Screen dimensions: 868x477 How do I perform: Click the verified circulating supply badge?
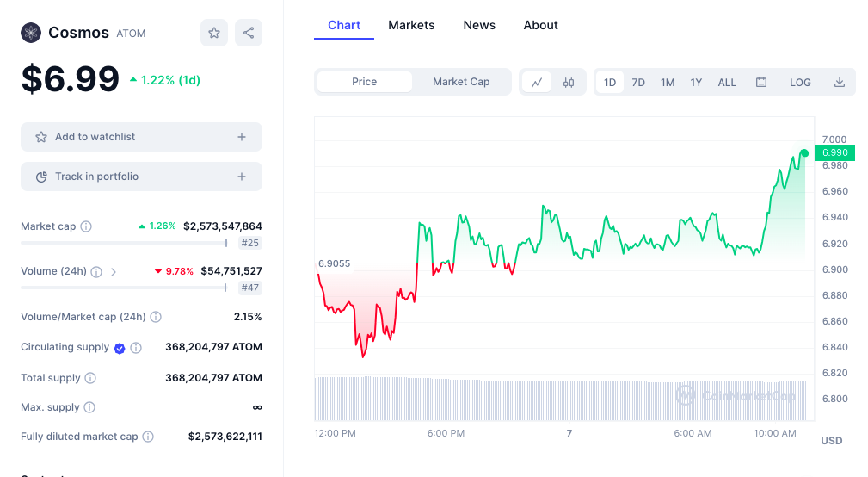tap(120, 348)
